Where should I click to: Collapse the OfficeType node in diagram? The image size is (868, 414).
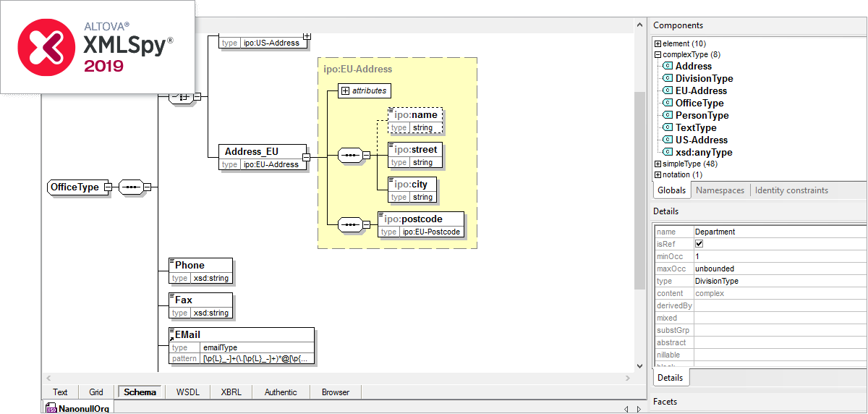[x=108, y=187]
